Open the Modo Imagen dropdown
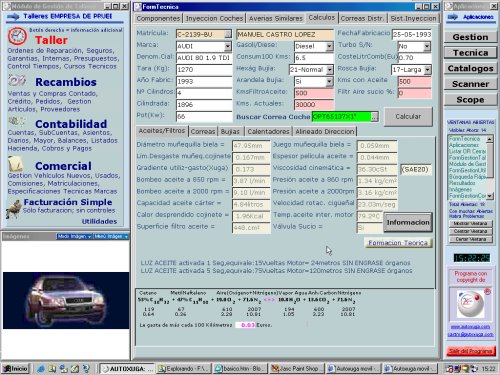500x375 pixels. click(x=75, y=236)
